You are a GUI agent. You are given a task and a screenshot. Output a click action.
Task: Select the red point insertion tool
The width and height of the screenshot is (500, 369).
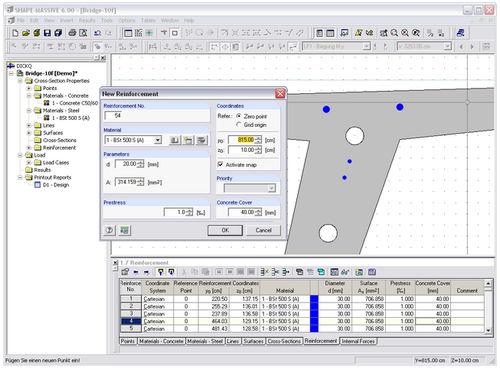[164, 33]
